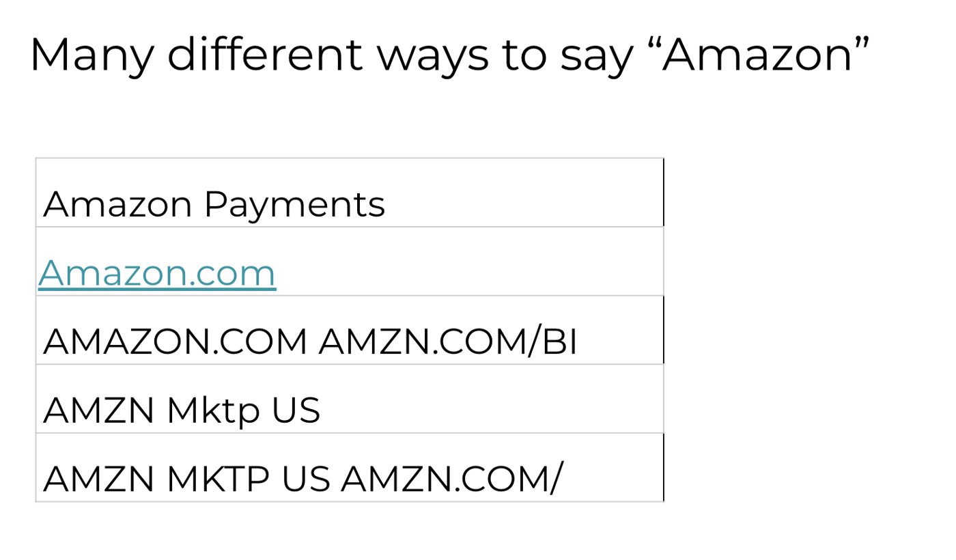The width and height of the screenshot is (956, 560).
Task: Click the "US" text in fourth row
Action: (296, 410)
